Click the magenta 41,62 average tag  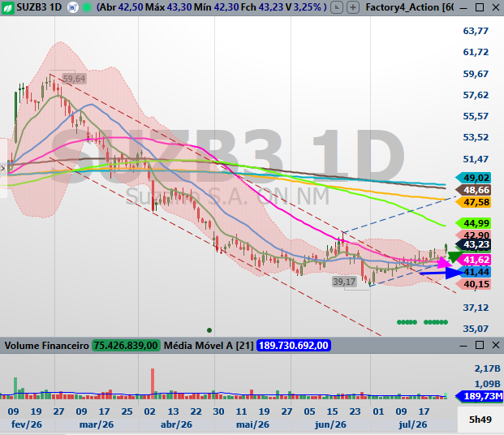click(475, 260)
